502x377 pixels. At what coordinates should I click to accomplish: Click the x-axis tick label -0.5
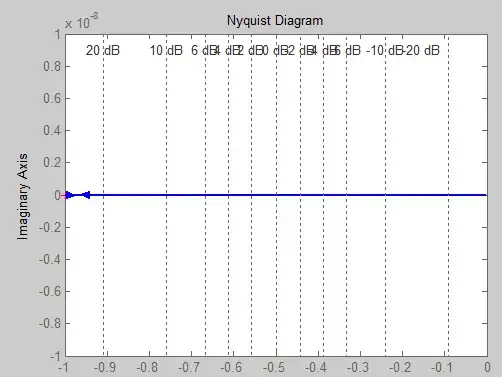click(274, 367)
